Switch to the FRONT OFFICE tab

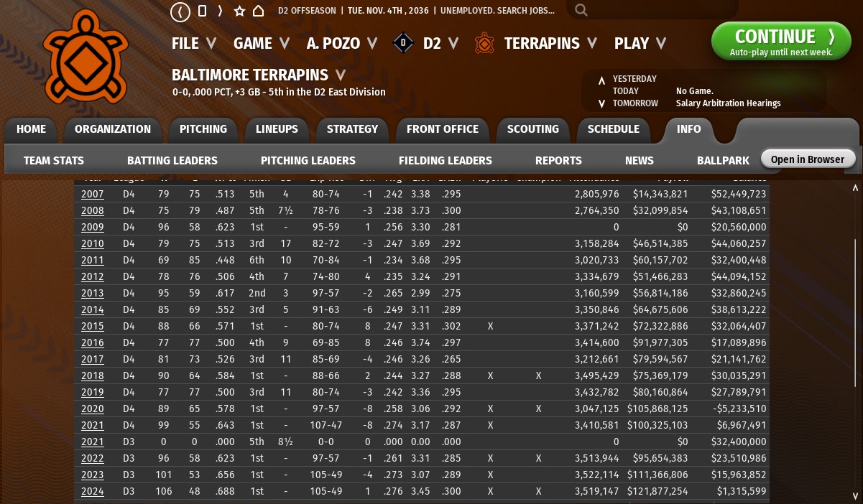442,129
